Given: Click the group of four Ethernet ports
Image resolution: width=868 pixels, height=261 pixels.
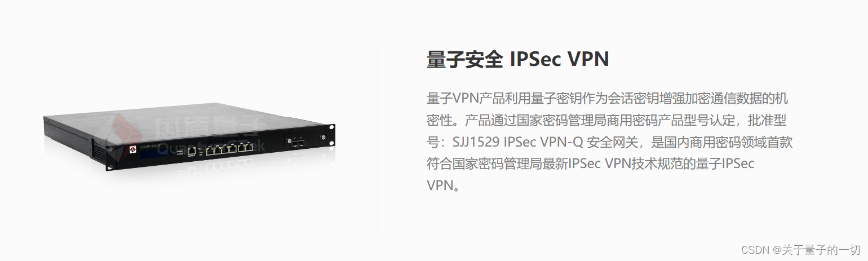Looking at the screenshot, I should coord(222,150).
